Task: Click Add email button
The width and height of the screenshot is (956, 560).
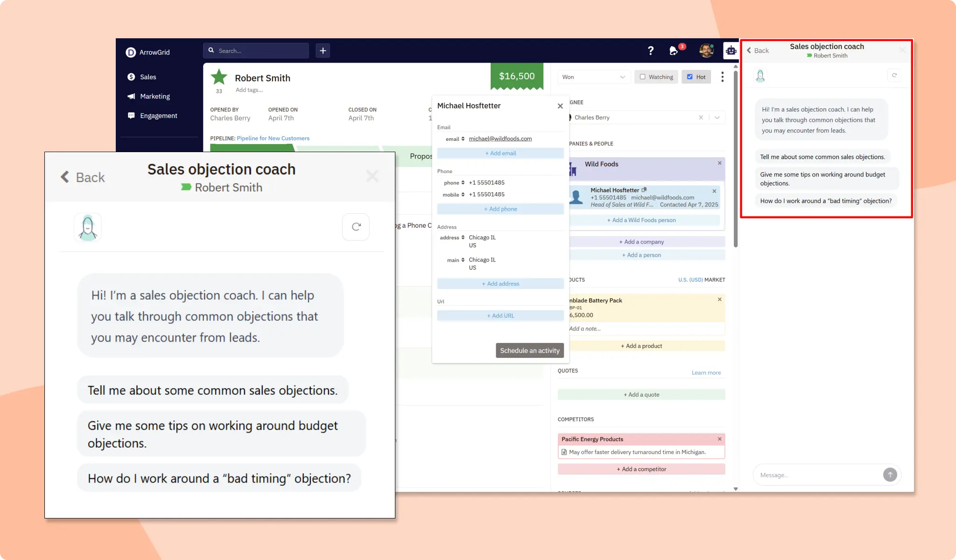Action: [500, 153]
